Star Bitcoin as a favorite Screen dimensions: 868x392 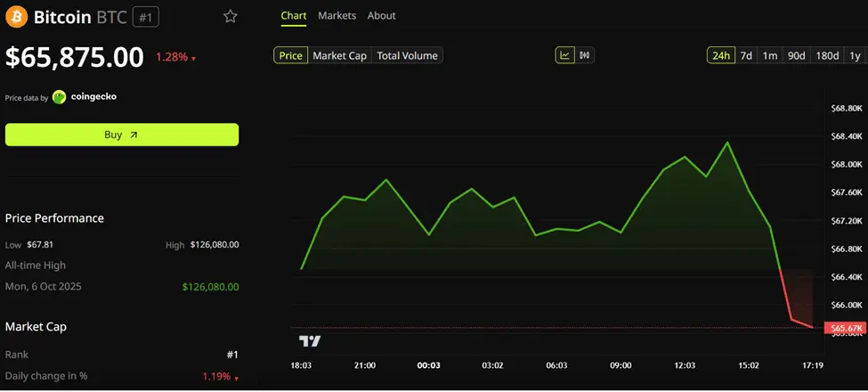click(231, 17)
